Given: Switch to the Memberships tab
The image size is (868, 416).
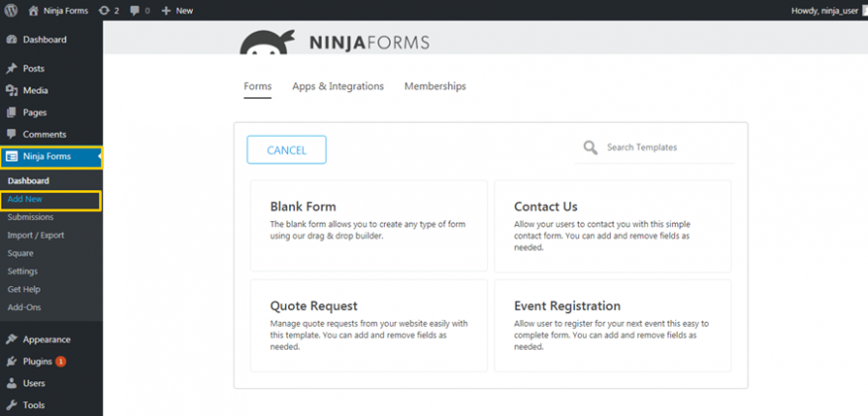Looking at the screenshot, I should click(435, 86).
